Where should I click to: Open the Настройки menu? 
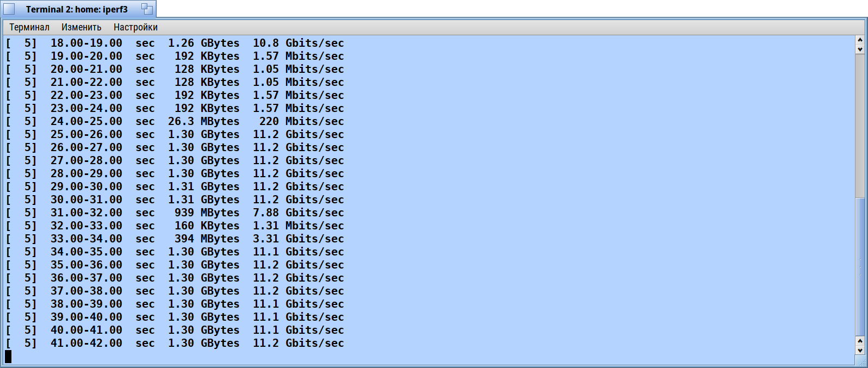tap(135, 27)
